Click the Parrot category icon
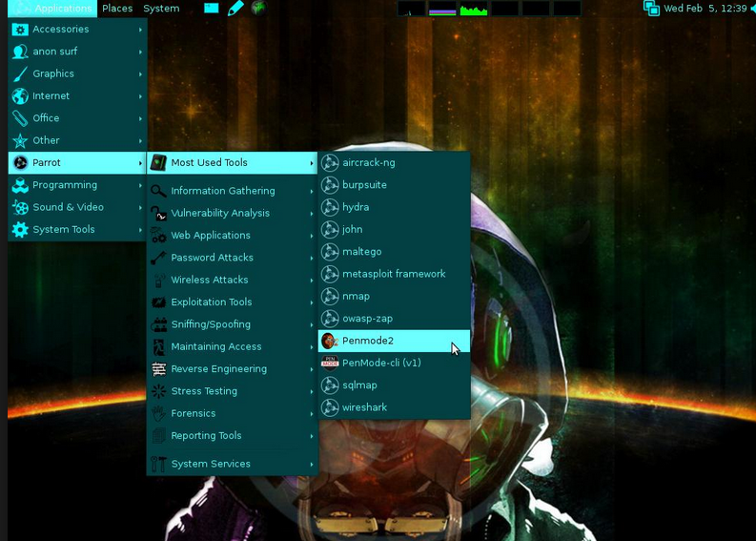 tap(20, 162)
